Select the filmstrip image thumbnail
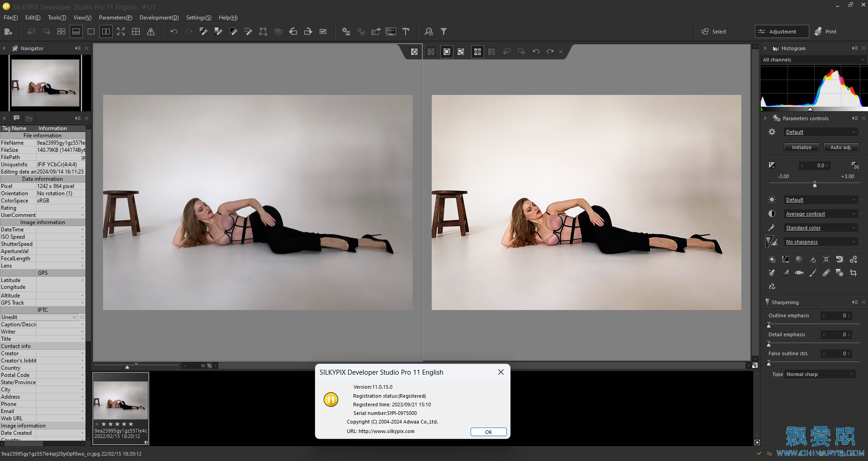868x461 pixels. click(x=121, y=400)
